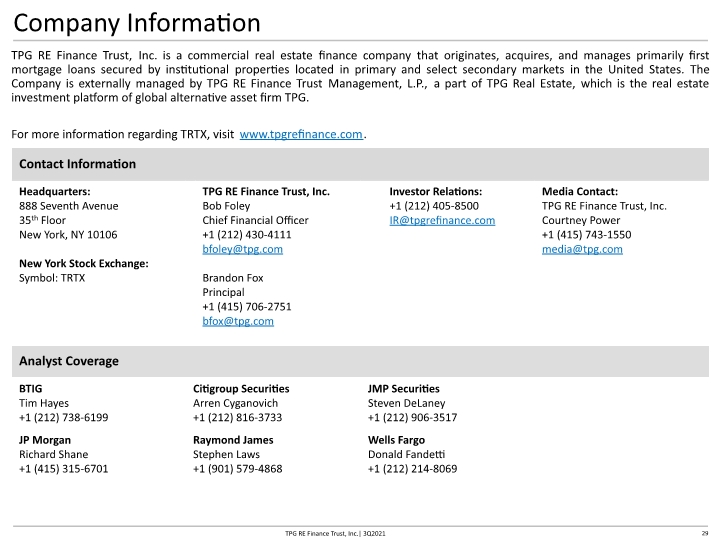Image resolution: width=720 pixels, height=540 pixels.
Task: Click phone number +1 (212) 738-6199
Action: (63, 417)
